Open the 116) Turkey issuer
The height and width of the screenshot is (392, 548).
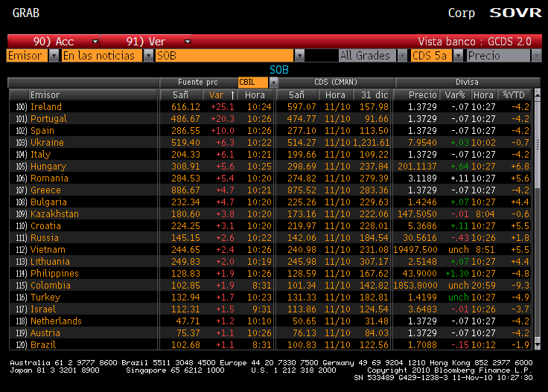[x=45, y=297]
